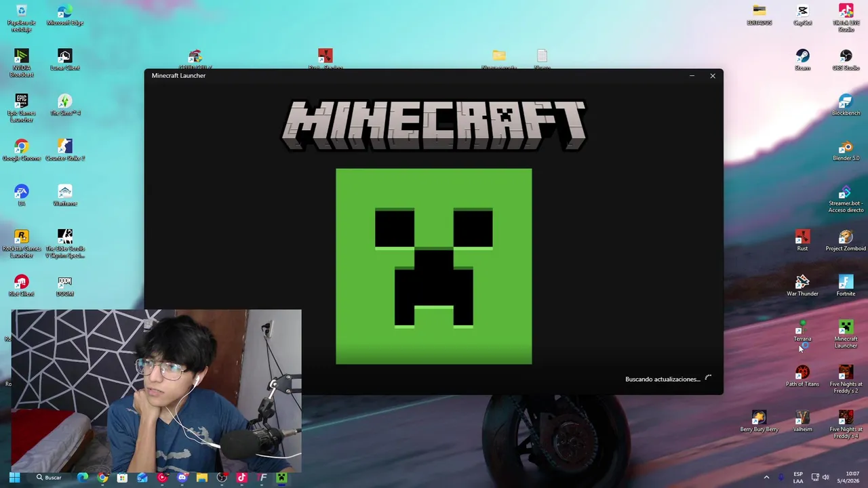Screen dimensions: 868x488
Task: Select The Sims 4 desktop shortcut
Action: click(x=65, y=105)
